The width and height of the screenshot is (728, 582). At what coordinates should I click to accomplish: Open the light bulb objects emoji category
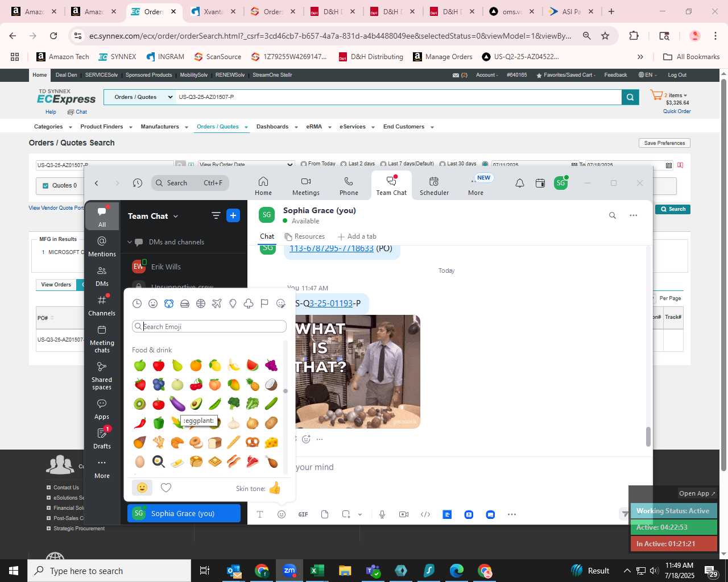tap(233, 304)
